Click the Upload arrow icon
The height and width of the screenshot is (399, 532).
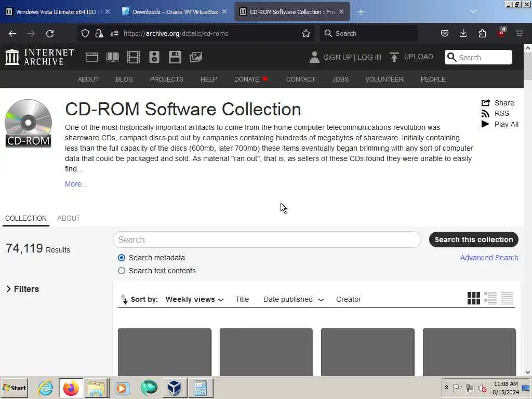pos(394,57)
